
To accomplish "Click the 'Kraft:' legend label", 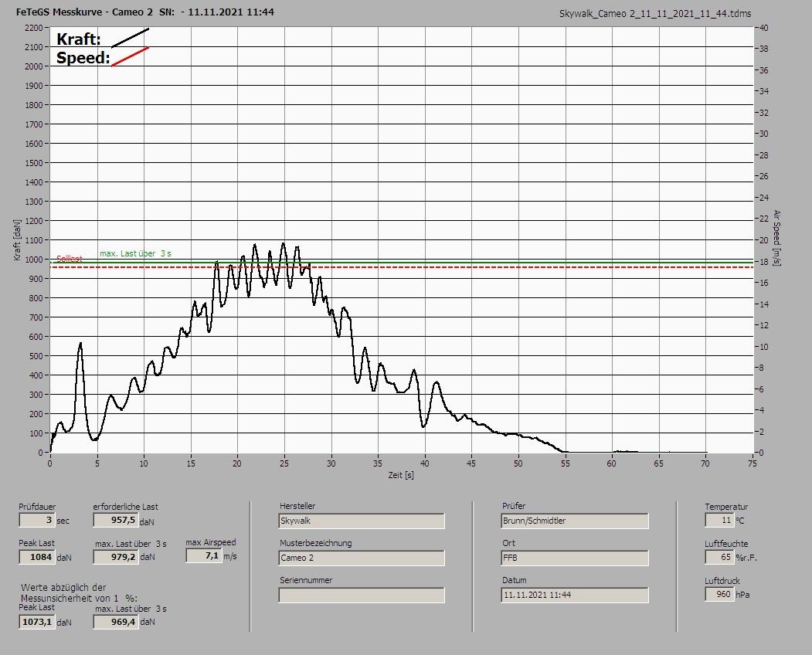I will coord(78,39).
